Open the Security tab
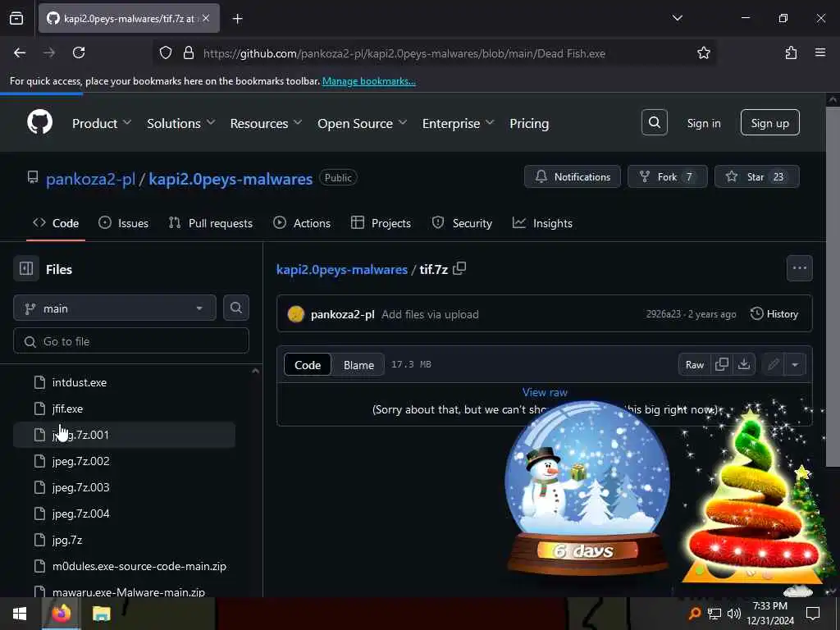 tap(463, 223)
